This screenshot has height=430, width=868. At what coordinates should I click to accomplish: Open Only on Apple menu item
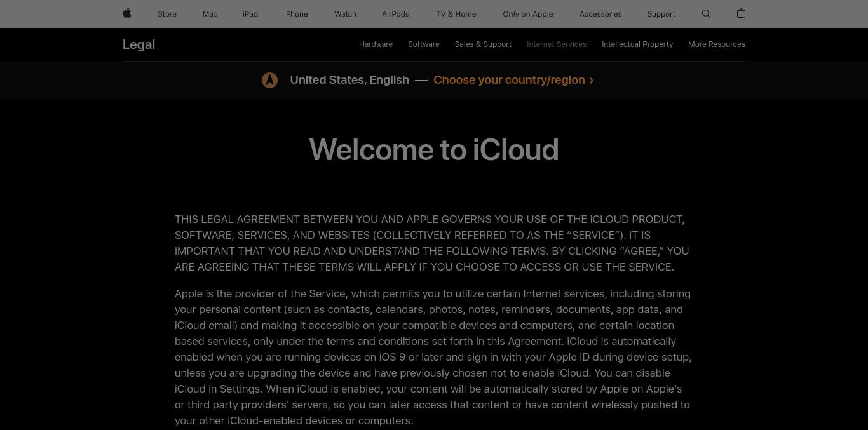pos(527,14)
